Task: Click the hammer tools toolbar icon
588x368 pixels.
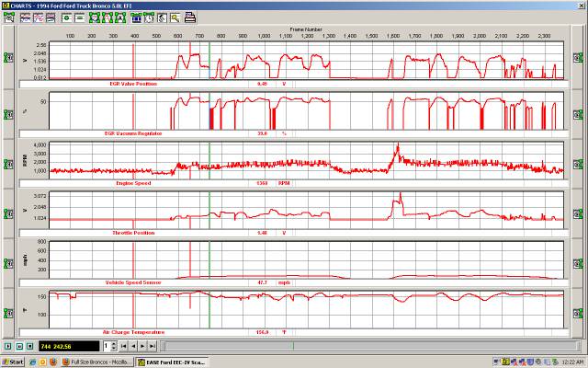Action: click(x=162, y=17)
